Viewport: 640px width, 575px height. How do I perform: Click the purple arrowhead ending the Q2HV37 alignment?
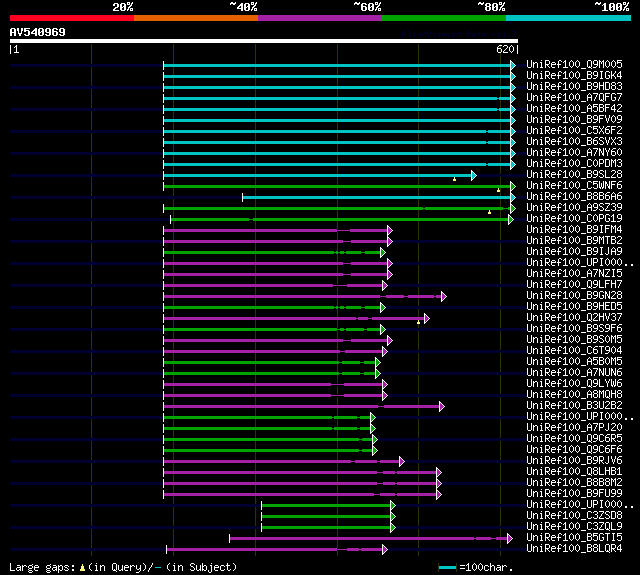[427, 319]
